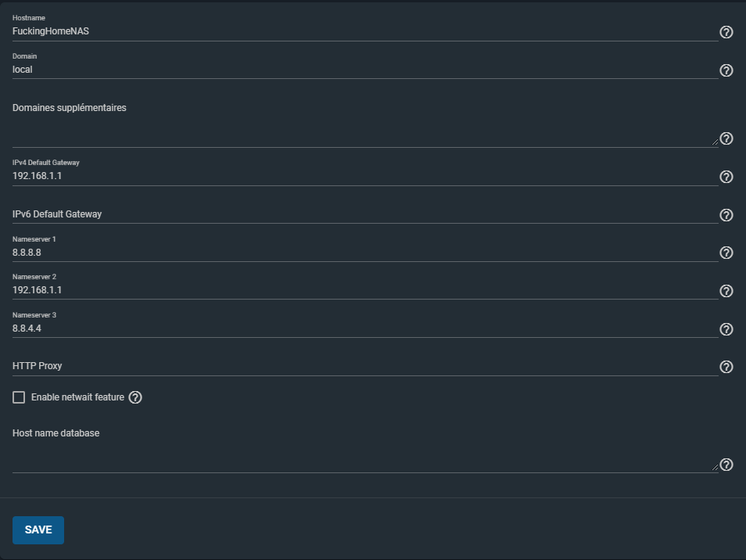The image size is (746, 560).
Task: Enable the netwait feature checkbox
Action: click(19, 397)
